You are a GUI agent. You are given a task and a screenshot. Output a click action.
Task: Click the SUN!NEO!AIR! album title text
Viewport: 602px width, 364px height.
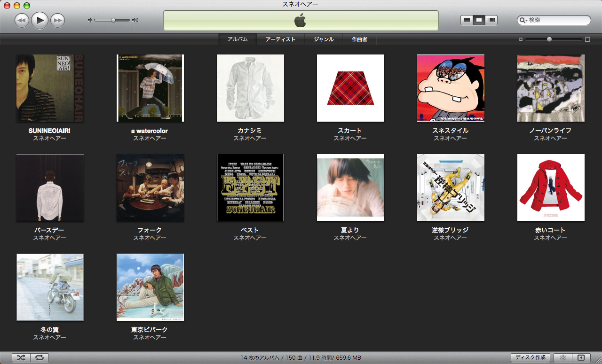(49, 131)
